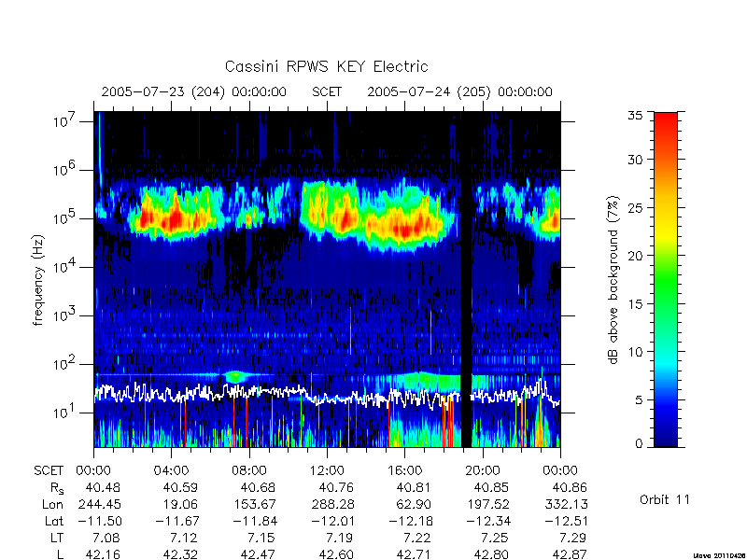The width and height of the screenshot is (747, 560).
Task: Click the Lon value 288.28
Action: 332,504
